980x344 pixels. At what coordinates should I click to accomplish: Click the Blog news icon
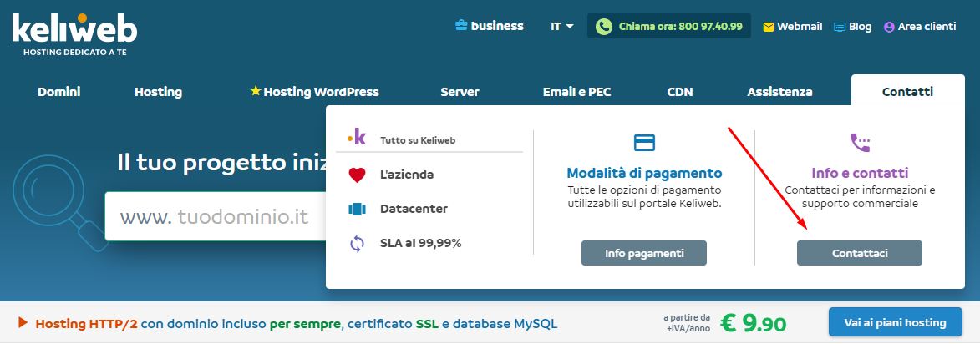click(840, 27)
